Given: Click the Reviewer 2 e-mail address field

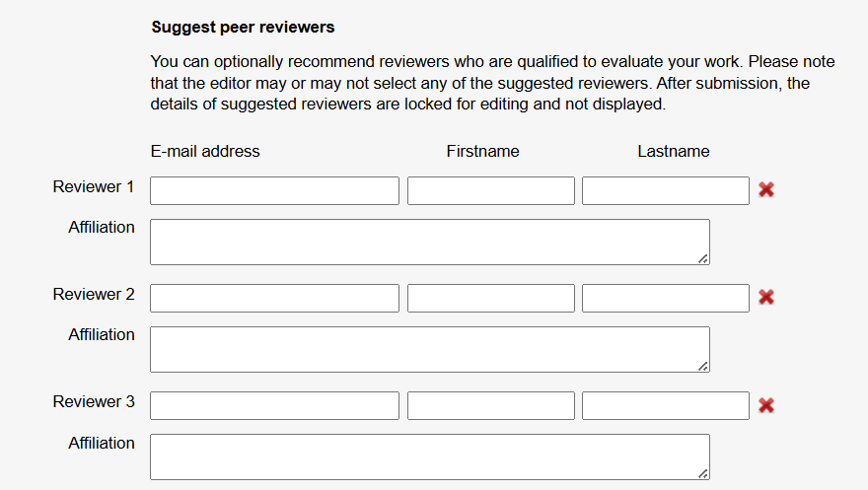Looking at the screenshot, I should point(274,298).
